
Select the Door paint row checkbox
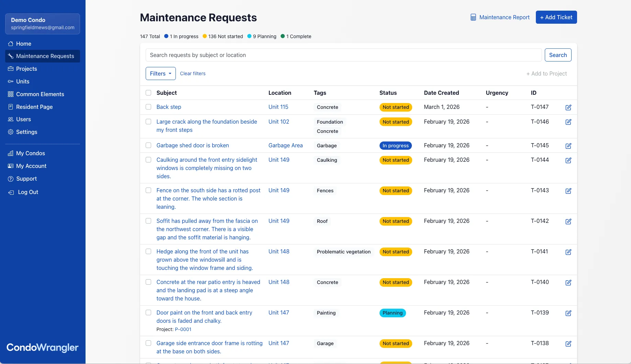click(x=148, y=312)
